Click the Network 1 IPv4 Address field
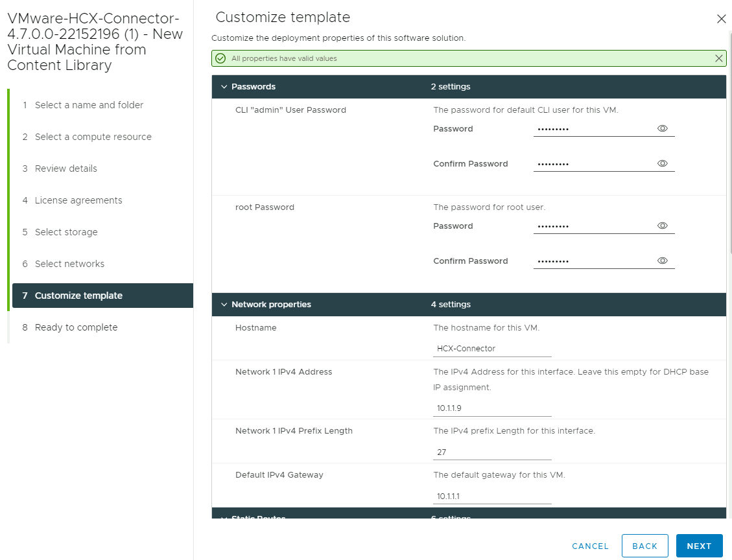Image resolution: width=732 pixels, height=560 pixels. coord(492,408)
